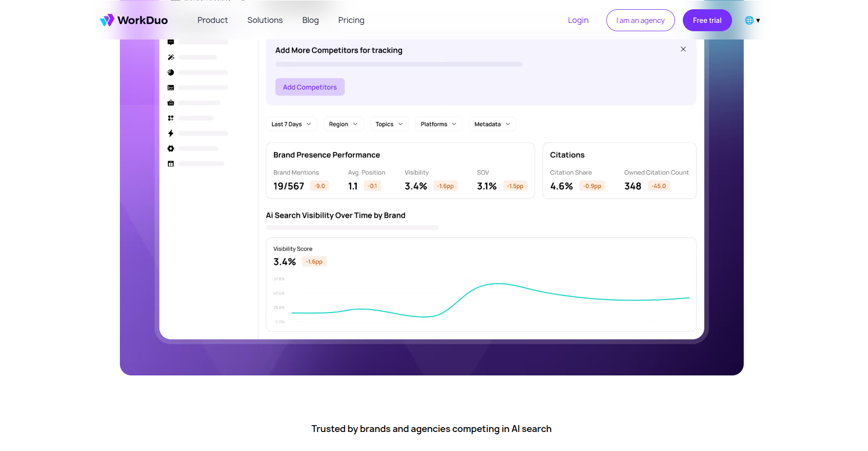Click the shopping basket sidebar icon
The height and width of the screenshot is (451, 868).
171,103
